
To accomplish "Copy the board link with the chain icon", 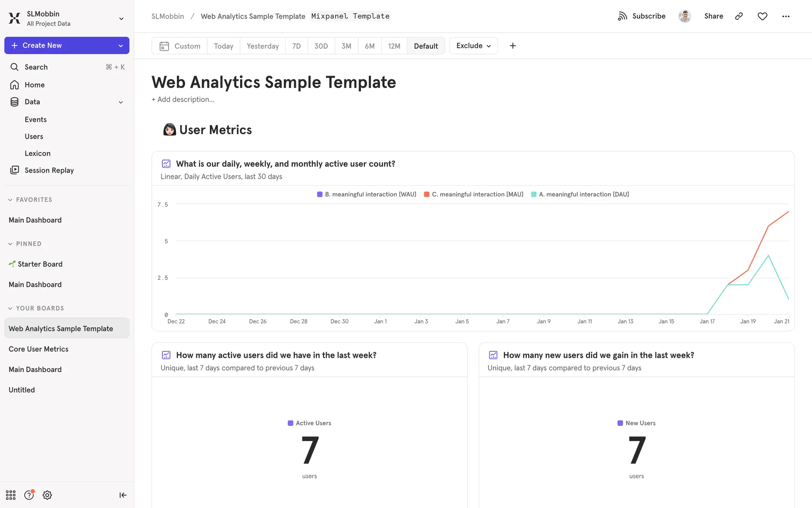I will coord(739,16).
